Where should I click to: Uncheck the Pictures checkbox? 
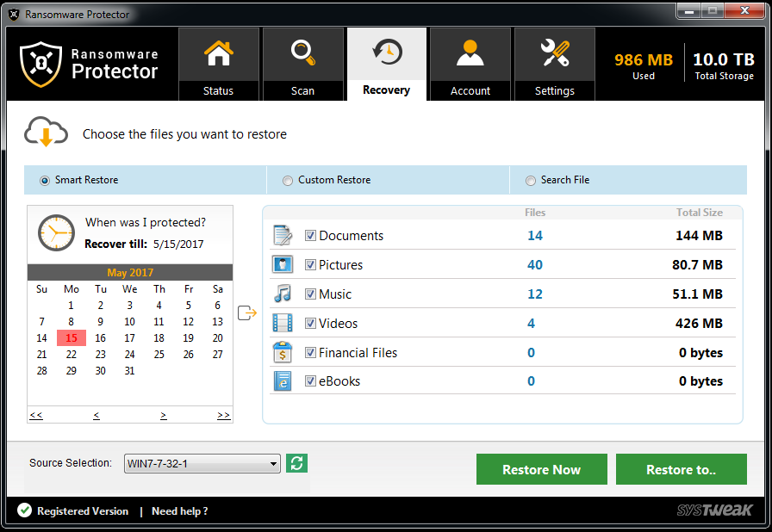(310, 264)
